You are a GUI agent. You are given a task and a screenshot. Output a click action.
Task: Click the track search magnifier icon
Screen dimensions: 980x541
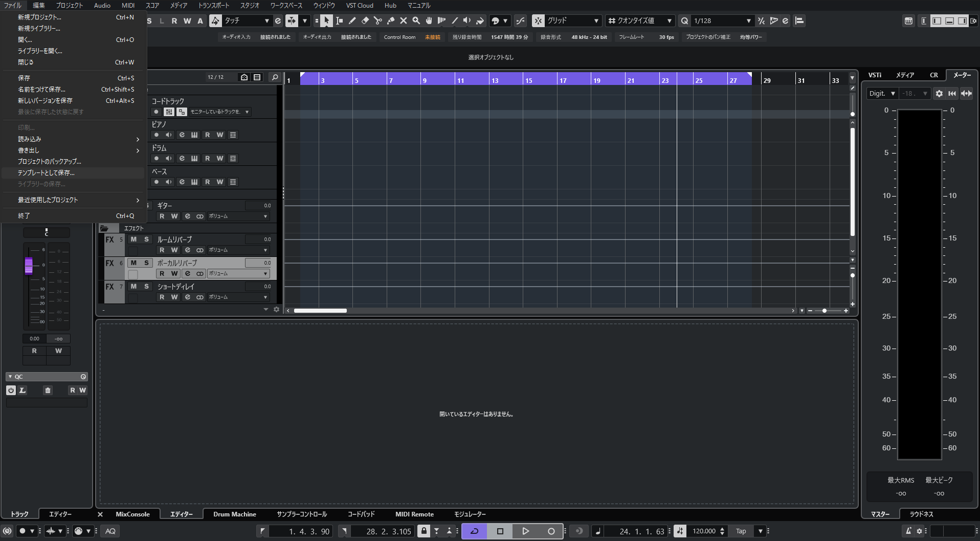click(275, 77)
